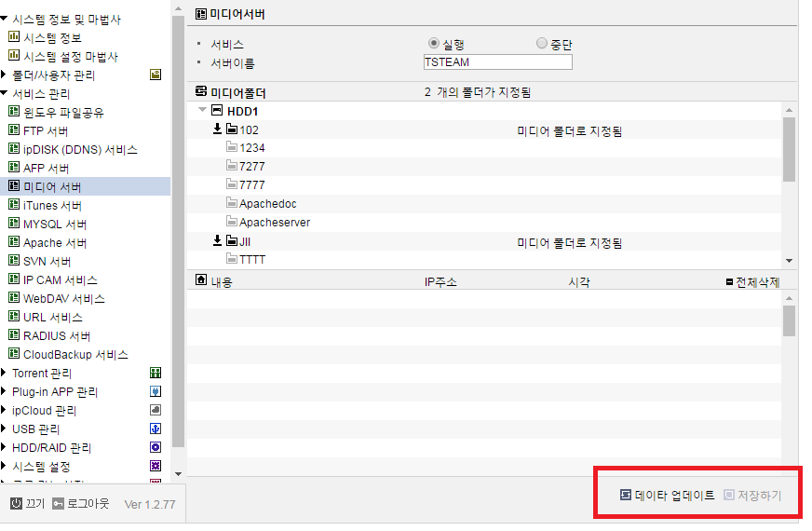Screen dimensions: 812x531
Task: Select the 중단 service radio button
Action: [542, 43]
